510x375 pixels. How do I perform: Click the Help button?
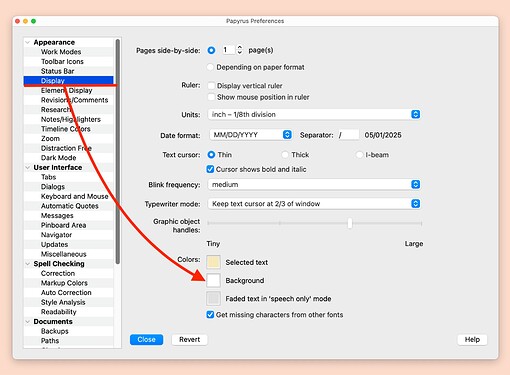(472, 339)
